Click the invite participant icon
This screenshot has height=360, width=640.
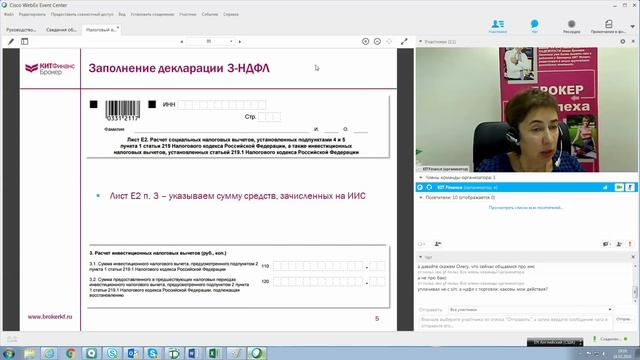pos(438,244)
